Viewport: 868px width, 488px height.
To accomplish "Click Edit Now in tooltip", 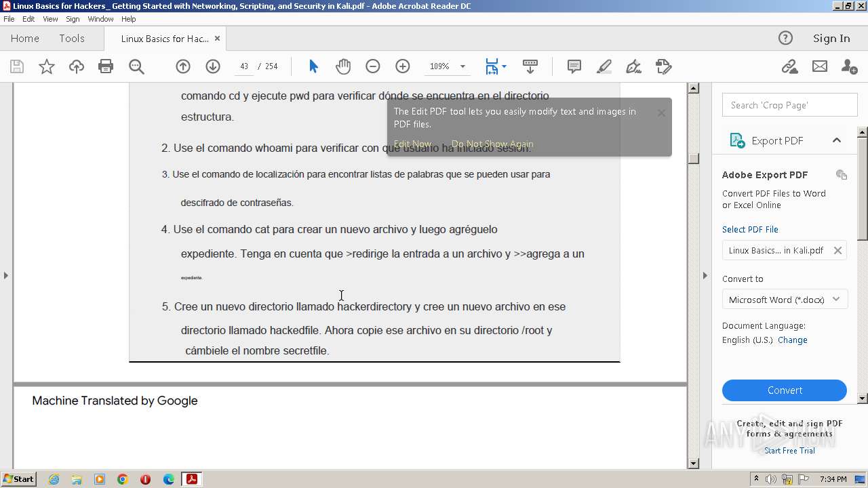I will pos(412,144).
